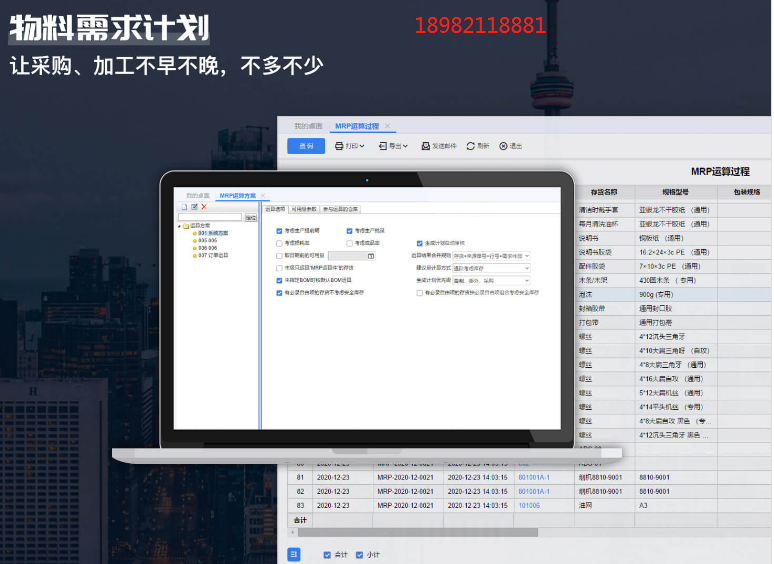Open the 运算结果合并规则 dropdown
Viewport: 774px width, 564px height.
click(491, 256)
